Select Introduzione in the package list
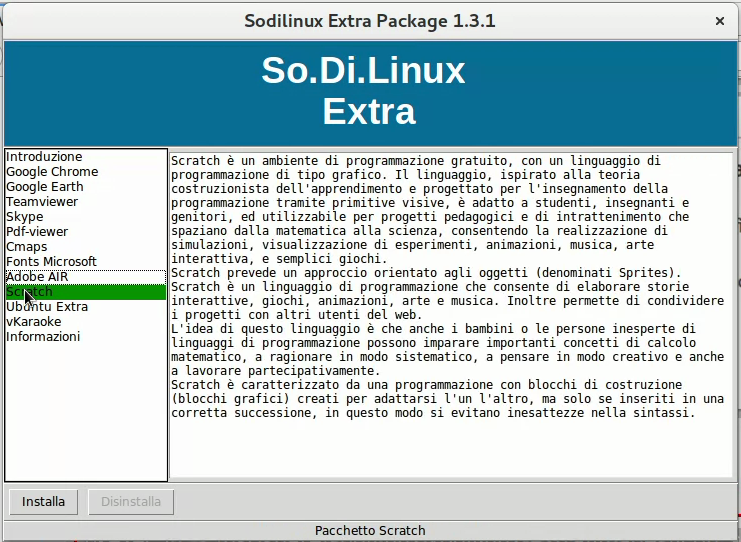Screen dimensions: 741x542 44,157
